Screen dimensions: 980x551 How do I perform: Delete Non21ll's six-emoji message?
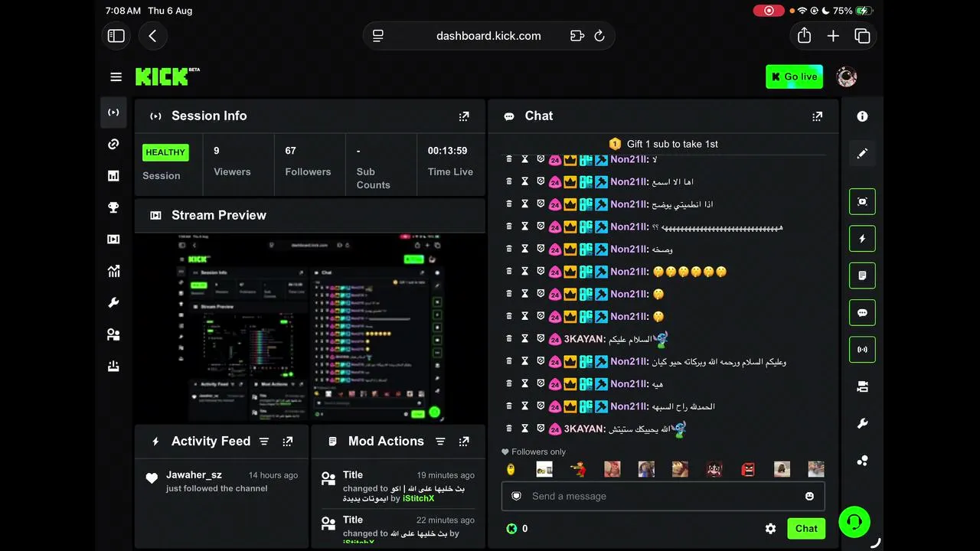coord(509,271)
